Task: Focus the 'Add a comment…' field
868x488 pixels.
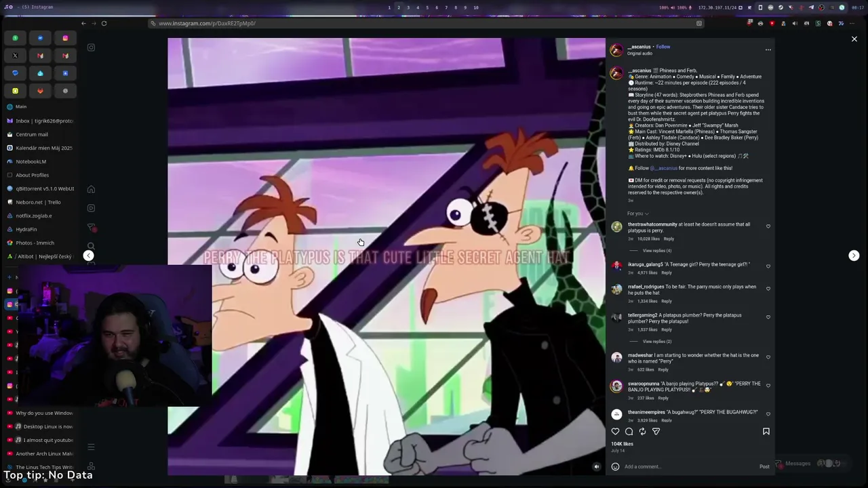Action: coord(688,466)
